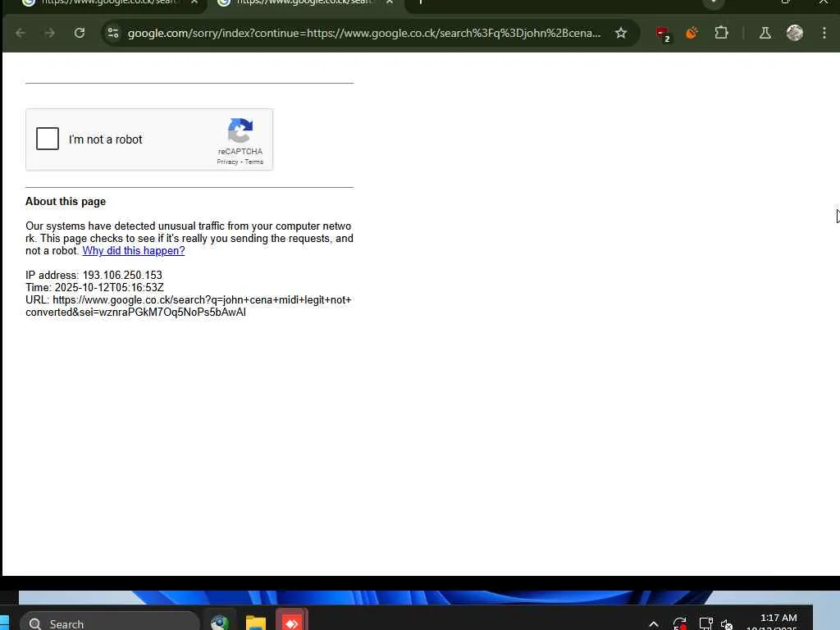
Task: Open the orange extension icon
Action: pyautogui.click(x=692, y=33)
